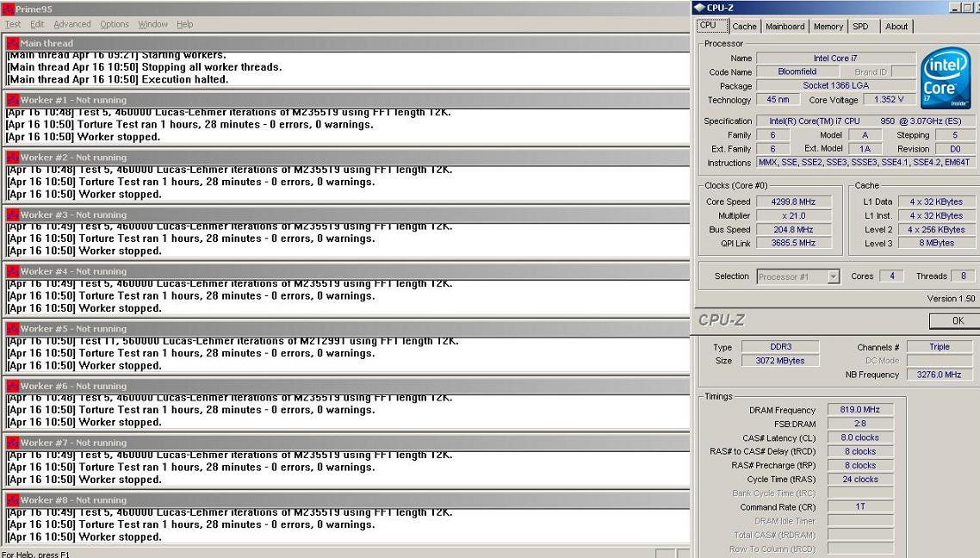Click the Core Voltage value 1.352 V
The height and width of the screenshot is (558, 980).
click(889, 99)
